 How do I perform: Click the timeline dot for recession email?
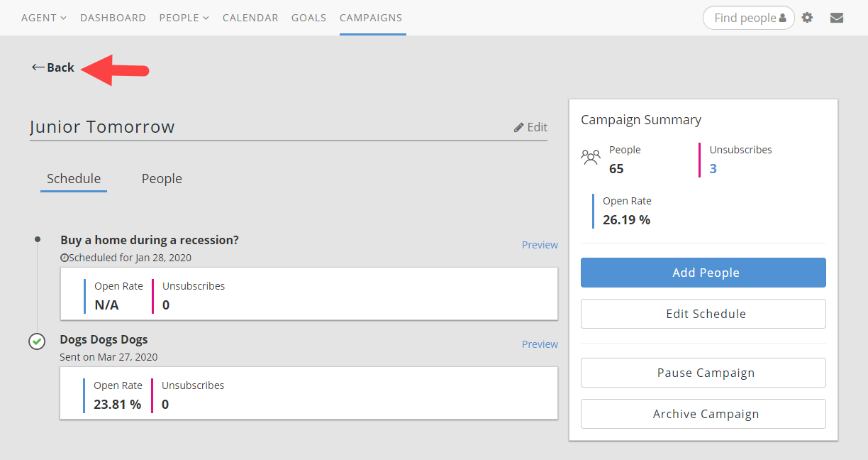point(38,239)
